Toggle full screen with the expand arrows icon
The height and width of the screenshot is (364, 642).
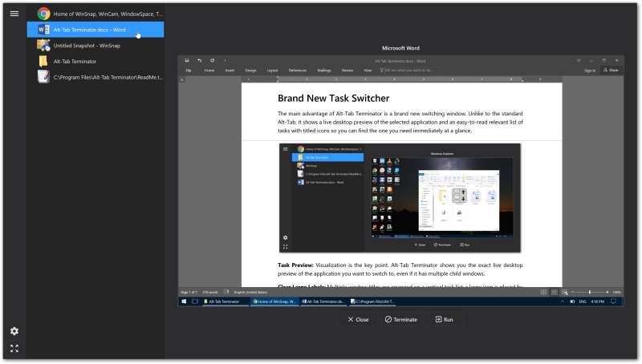click(x=14, y=348)
